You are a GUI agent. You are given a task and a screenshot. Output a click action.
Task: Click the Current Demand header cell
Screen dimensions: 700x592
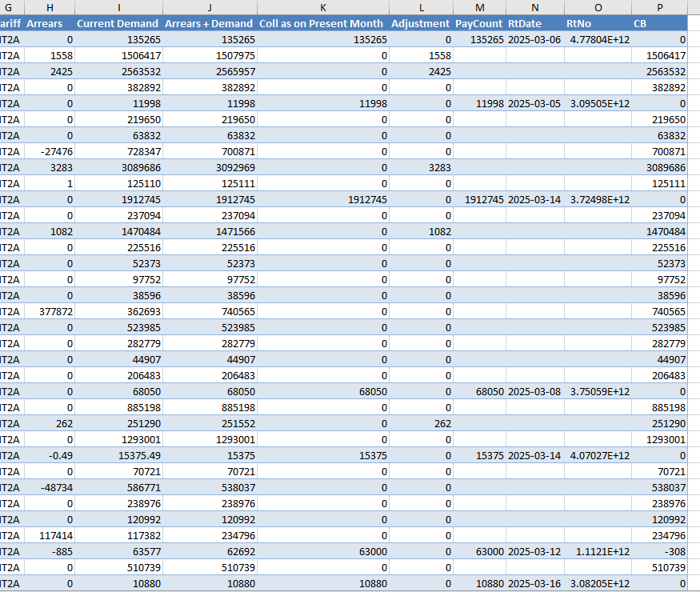tap(118, 24)
